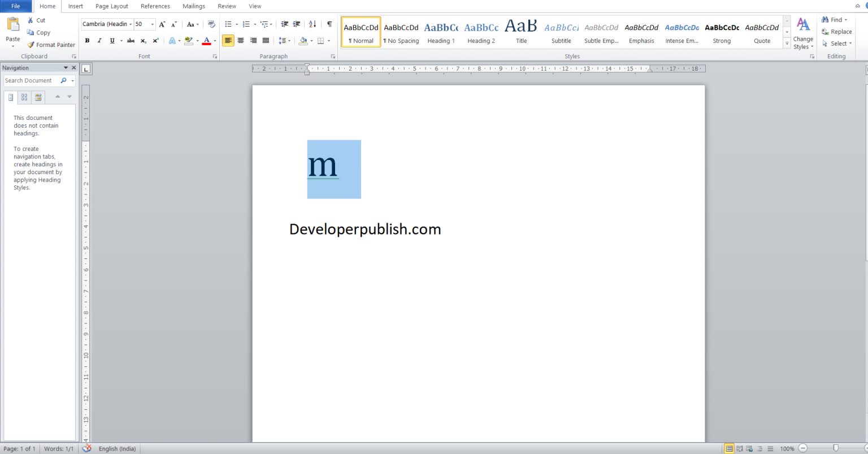This screenshot has height=454, width=868.
Task: Toggle Bold formatting
Action: [87, 40]
